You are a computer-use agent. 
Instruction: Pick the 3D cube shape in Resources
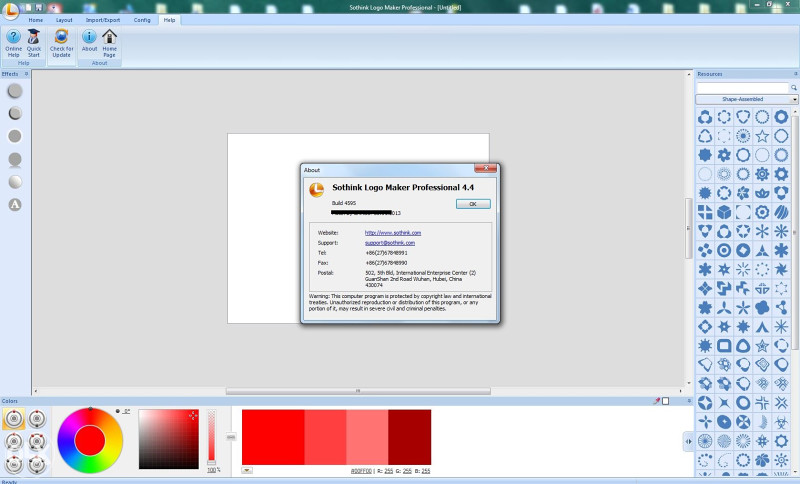[x=723, y=212]
